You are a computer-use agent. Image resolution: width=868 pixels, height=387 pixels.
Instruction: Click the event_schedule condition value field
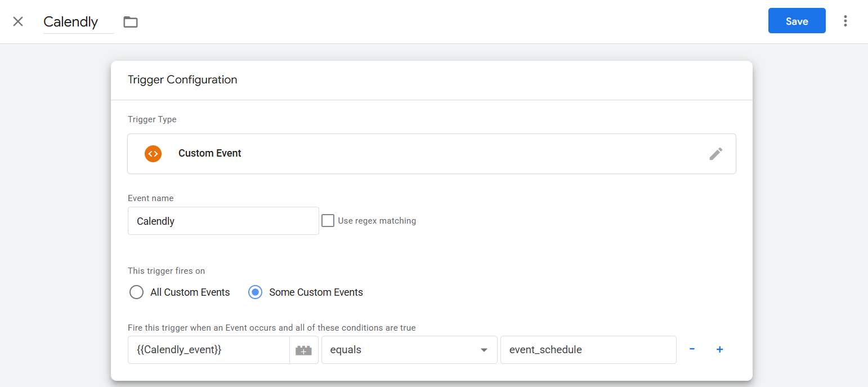coord(588,350)
